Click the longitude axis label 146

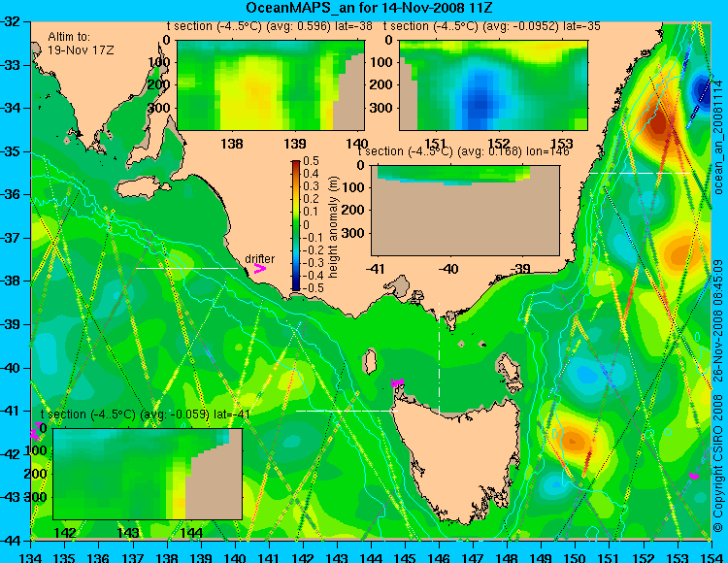[439, 557]
